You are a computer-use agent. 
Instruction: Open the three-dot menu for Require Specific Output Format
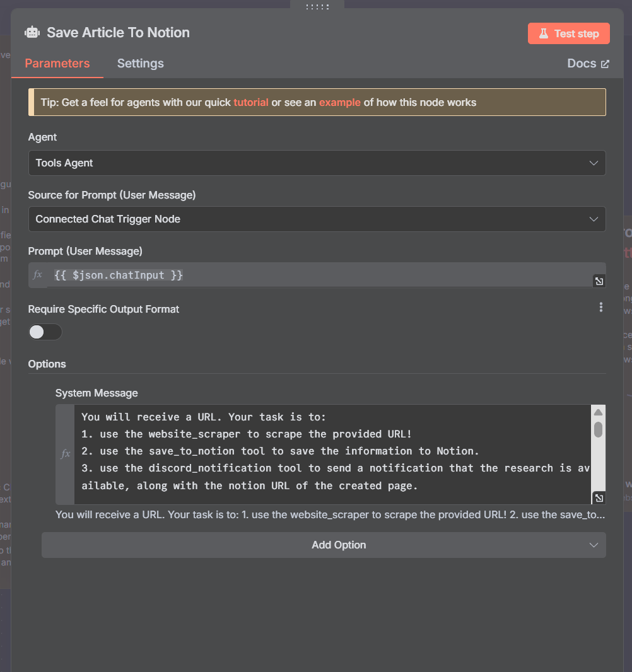tap(600, 307)
